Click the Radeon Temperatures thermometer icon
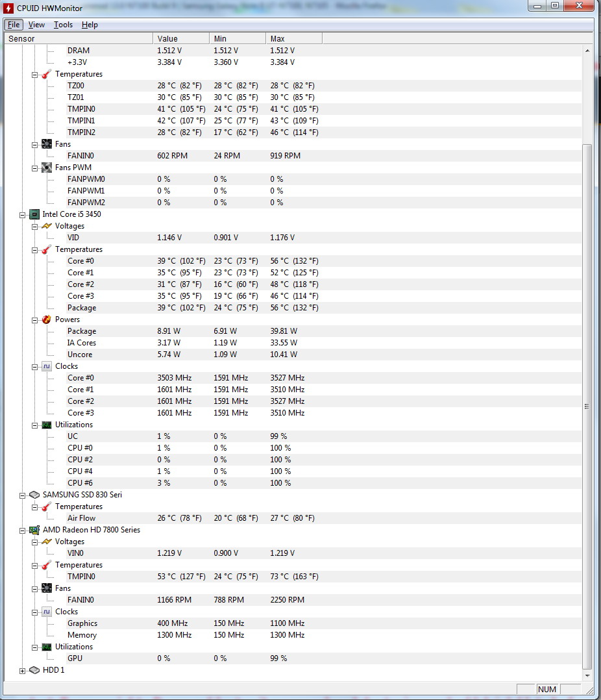Viewport: 601px width, 700px height. click(x=46, y=565)
